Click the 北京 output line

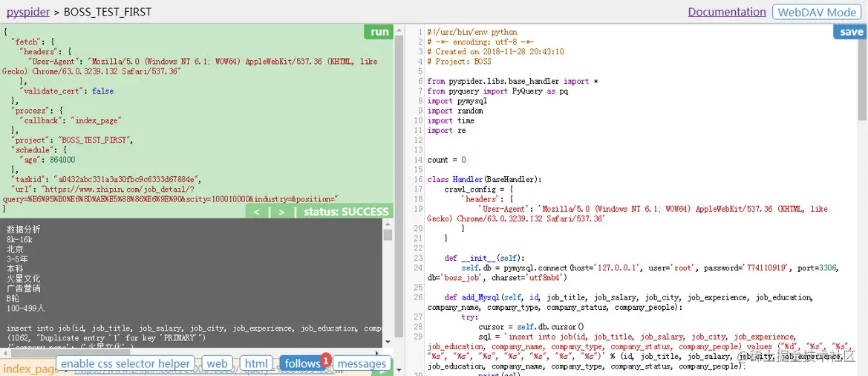tap(16, 249)
